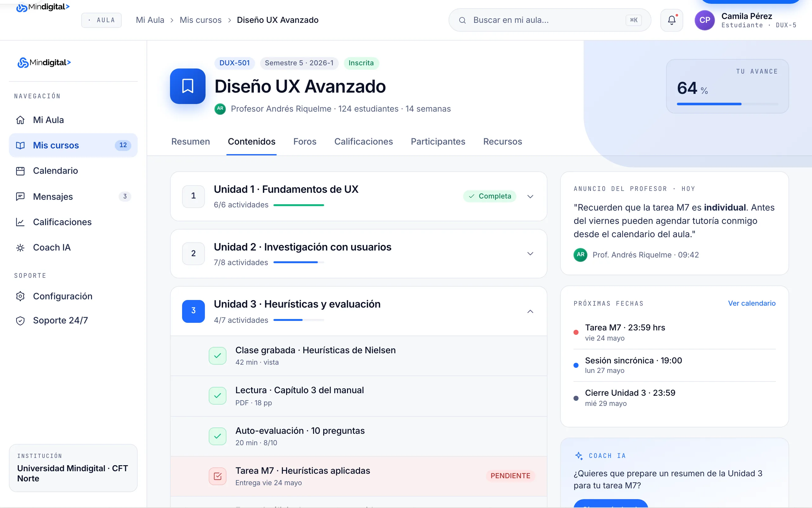Click the blue course bookmark icon
The width and height of the screenshot is (812, 508).
pos(187,86)
